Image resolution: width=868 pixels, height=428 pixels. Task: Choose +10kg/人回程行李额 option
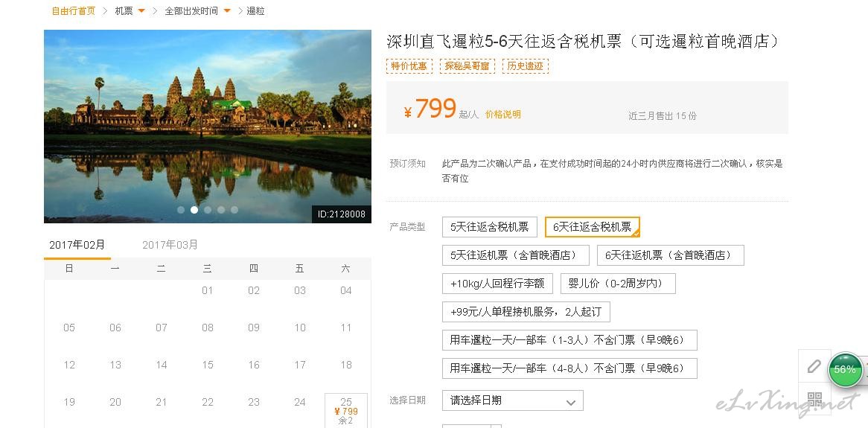(497, 284)
